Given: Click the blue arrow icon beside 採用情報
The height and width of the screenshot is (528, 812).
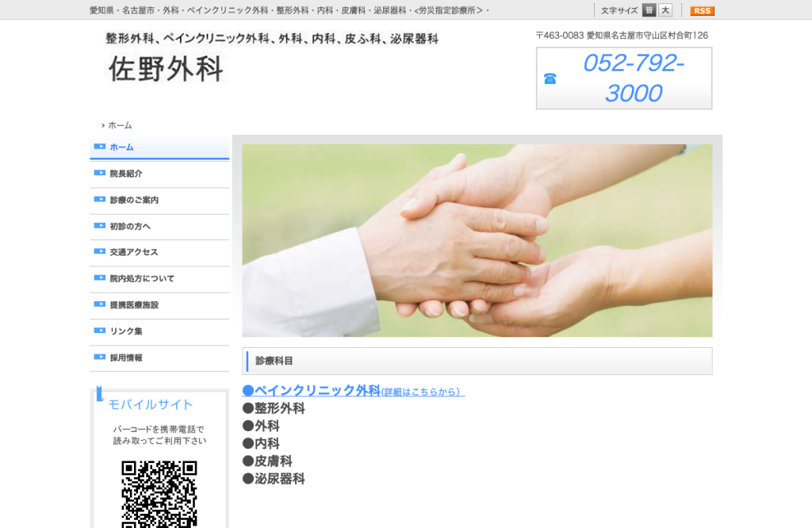Looking at the screenshot, I should (99, 358).
